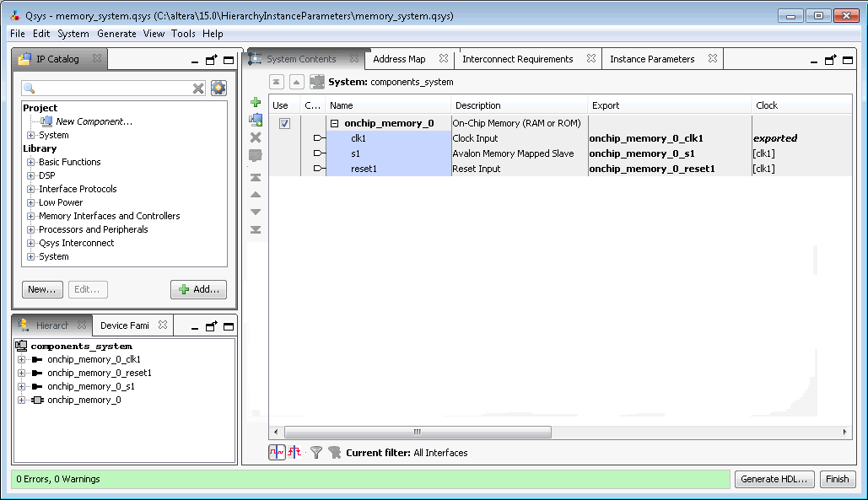Viewport: 868px width, 500px height.
Task: Click the add subsystem icon in side toolbar
Action: [x=256, y=120]
